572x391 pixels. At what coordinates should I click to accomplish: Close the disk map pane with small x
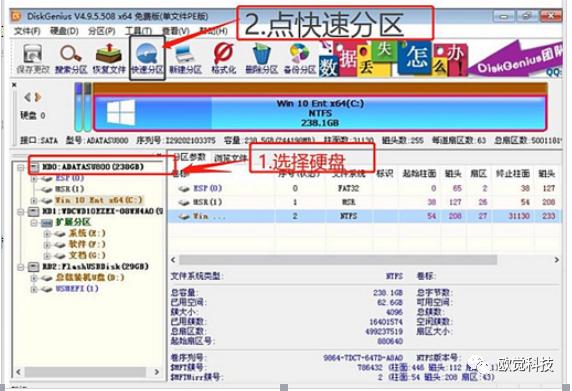tap(14, 85)
